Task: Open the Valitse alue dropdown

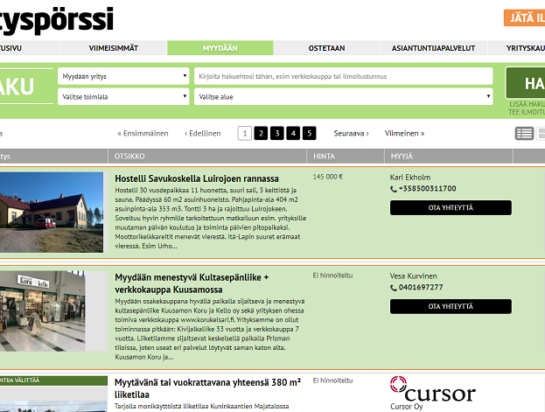Action: pyautogui.click(x=343, y=97)
